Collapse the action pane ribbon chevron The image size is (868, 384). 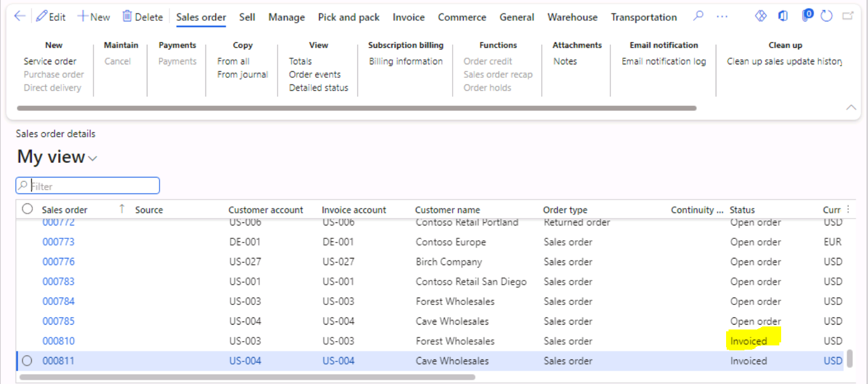pos(851,107)
